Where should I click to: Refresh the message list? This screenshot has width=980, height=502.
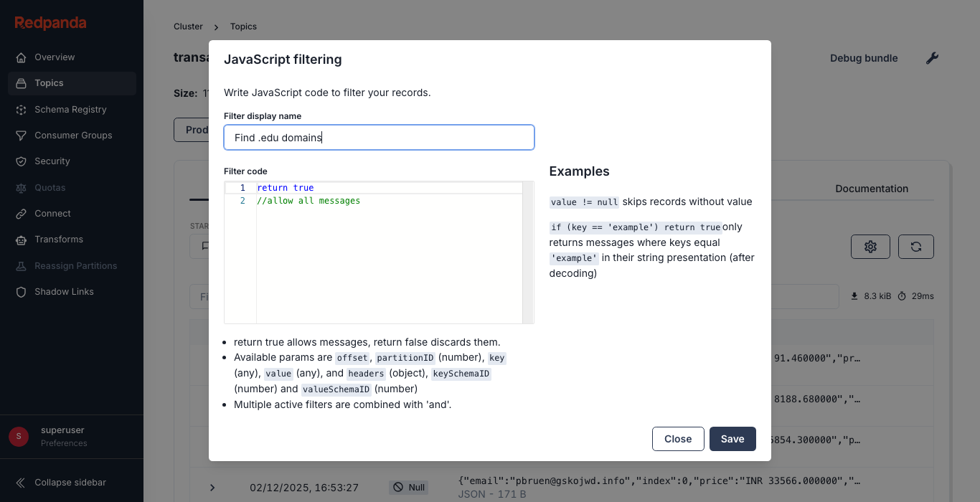click(916, 246)
